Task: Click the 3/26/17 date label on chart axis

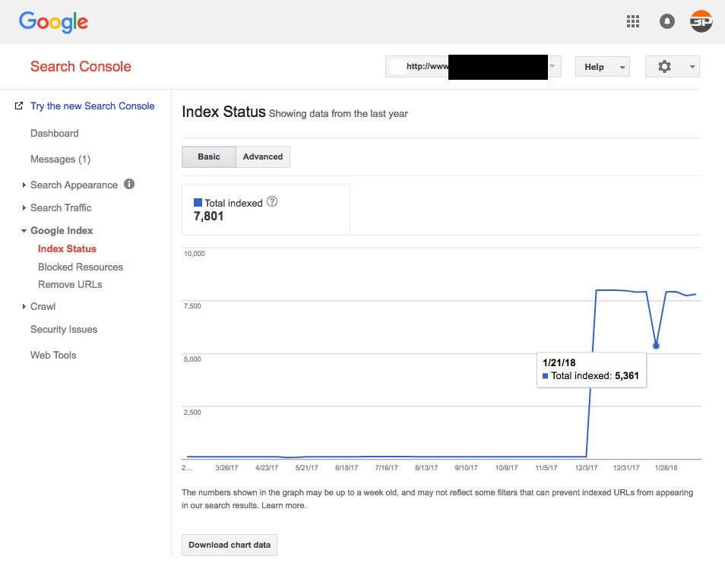Action: [x=226, y=468]
